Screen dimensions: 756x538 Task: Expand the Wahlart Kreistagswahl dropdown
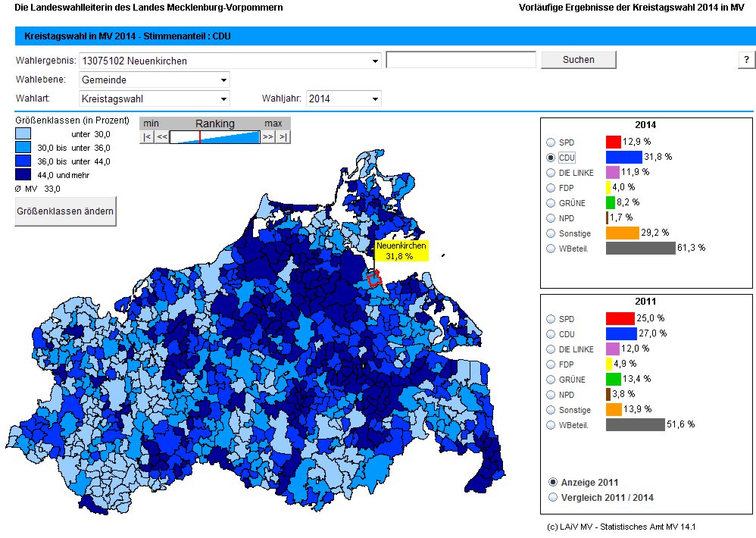[x=223, y=99]
